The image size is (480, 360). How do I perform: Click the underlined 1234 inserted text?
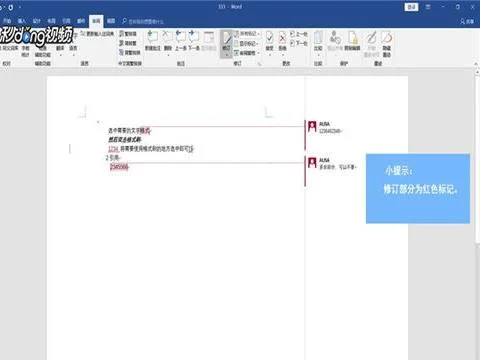click(x=113, y=149)
